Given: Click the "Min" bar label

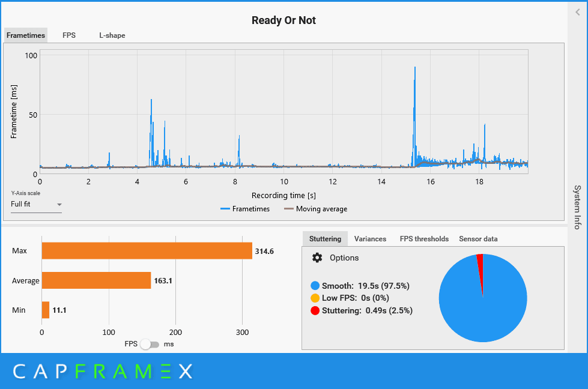Looking at the screenshot, I should 19,310.
